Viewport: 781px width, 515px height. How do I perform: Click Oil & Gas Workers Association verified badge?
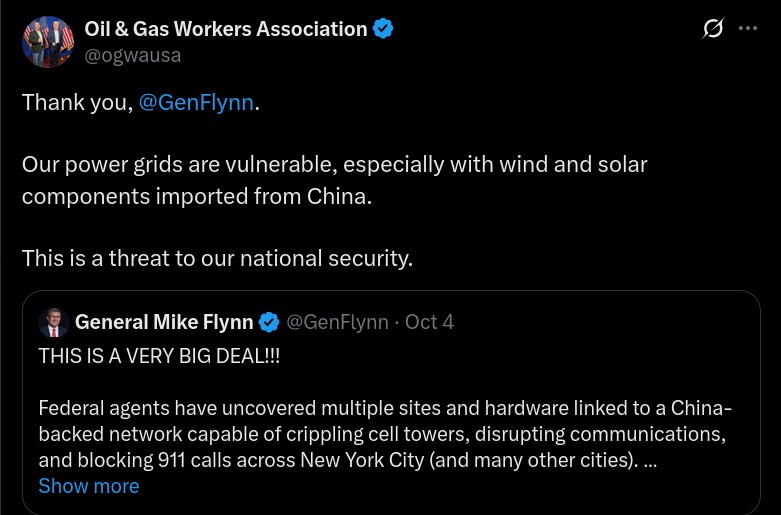point(383,29)
